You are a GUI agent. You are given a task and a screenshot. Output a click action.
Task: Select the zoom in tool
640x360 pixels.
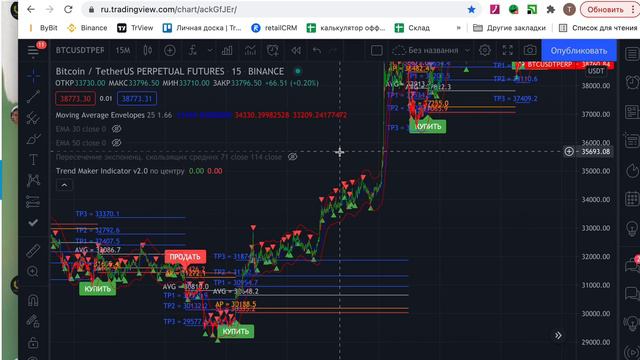(33, 271)
